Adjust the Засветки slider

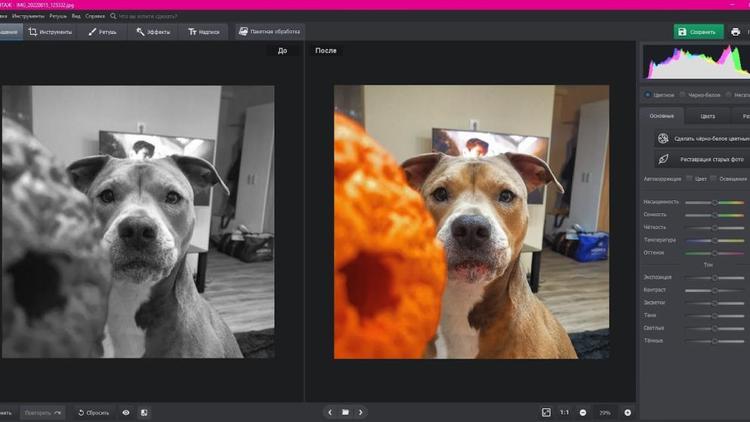pos(715,303)
